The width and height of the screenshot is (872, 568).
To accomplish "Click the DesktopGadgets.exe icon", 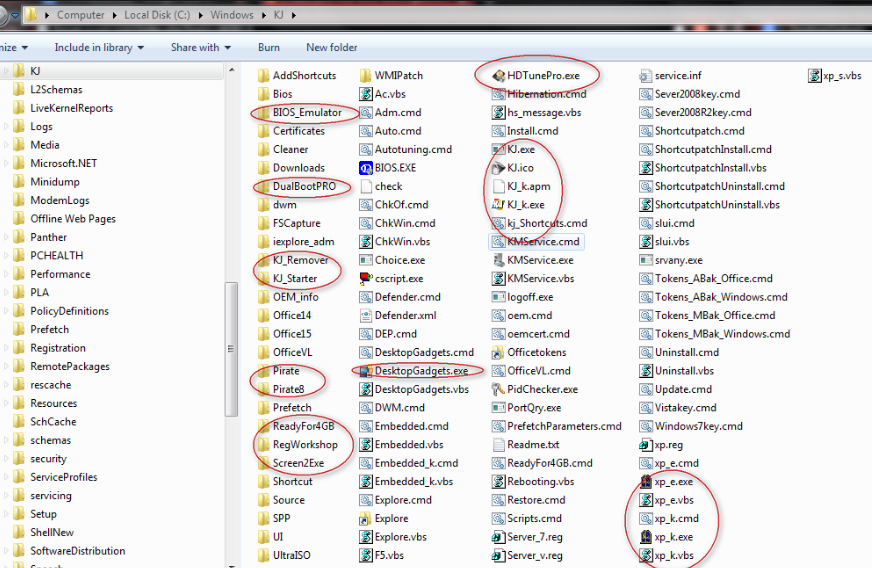I will (366, 371).
